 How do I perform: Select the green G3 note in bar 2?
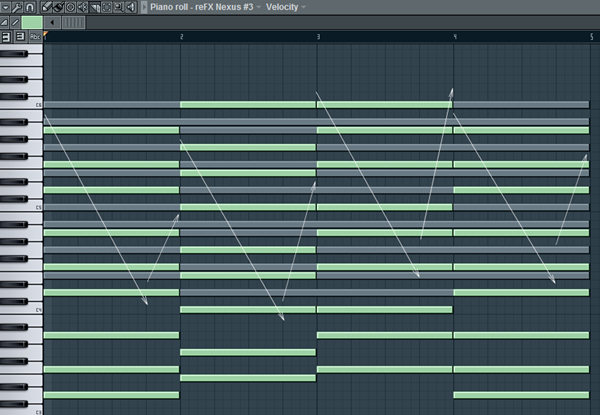pyautogui.click(x=248, y=352)
